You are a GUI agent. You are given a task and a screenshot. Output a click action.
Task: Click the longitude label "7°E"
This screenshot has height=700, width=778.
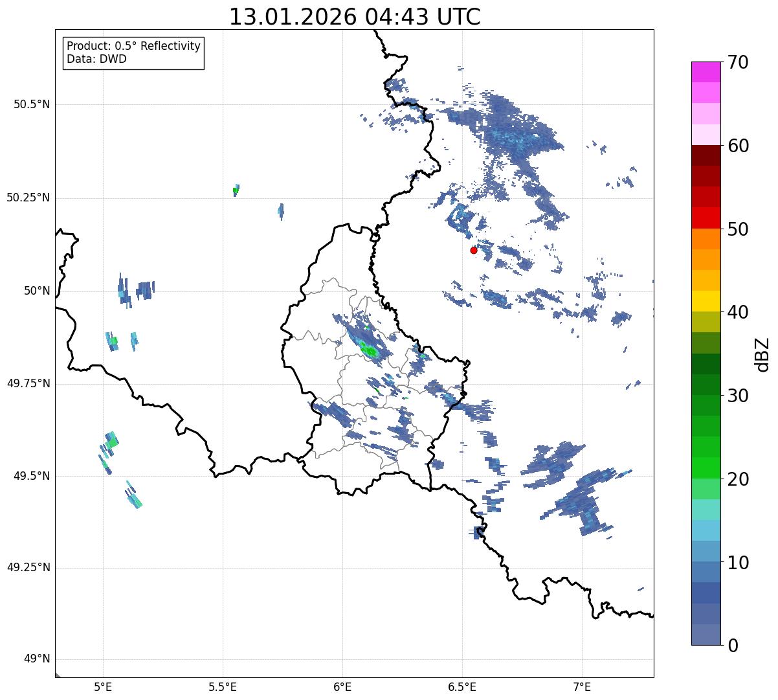point(582,686)
